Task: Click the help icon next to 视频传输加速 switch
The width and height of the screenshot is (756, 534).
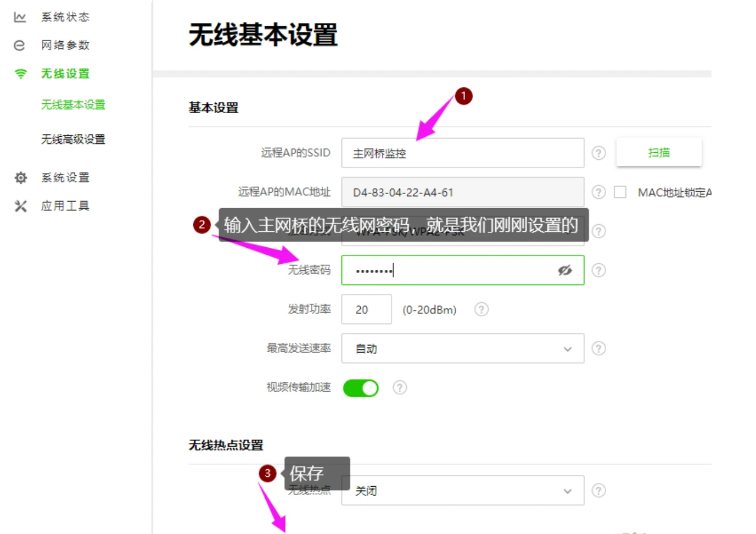Action: pos(400,388)
